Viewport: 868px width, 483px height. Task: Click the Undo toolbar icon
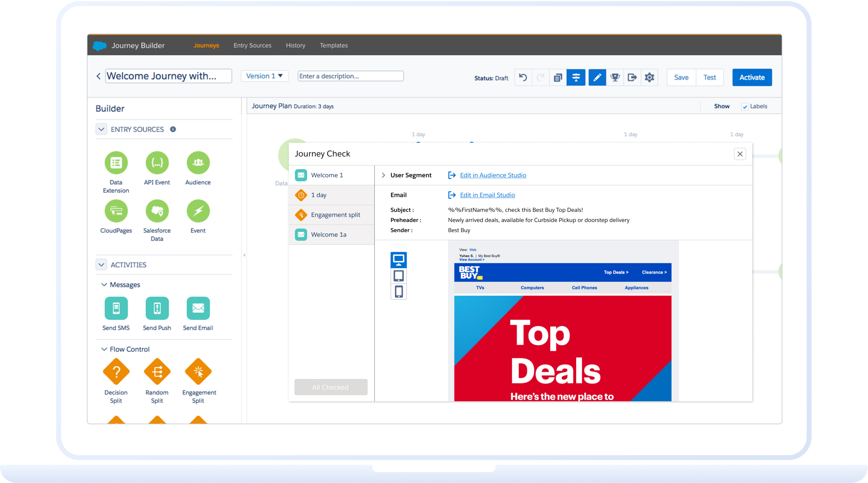pos(523,77)
